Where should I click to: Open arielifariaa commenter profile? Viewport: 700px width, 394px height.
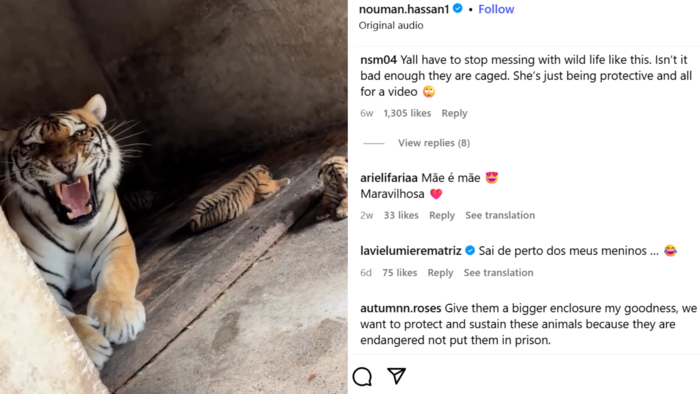[389, 178]
